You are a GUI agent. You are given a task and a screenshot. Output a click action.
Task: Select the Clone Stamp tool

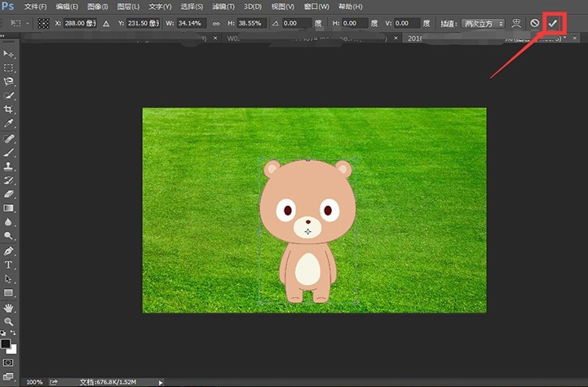10,166
